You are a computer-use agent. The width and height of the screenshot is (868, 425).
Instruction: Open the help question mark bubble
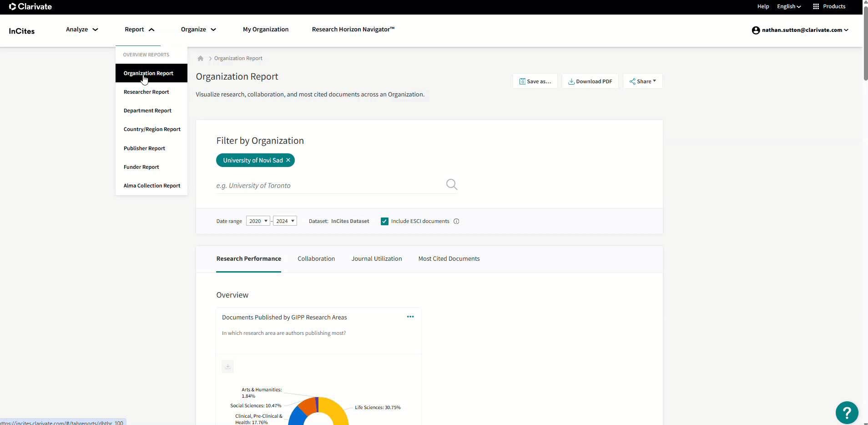pyautogui.click(x=847, y=413)
